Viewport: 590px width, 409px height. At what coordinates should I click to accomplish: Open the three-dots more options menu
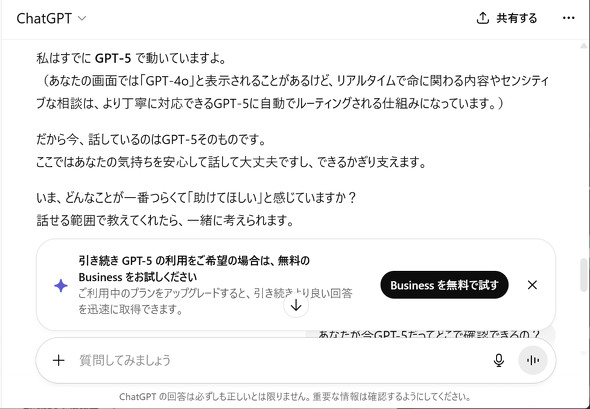(569, 18)
